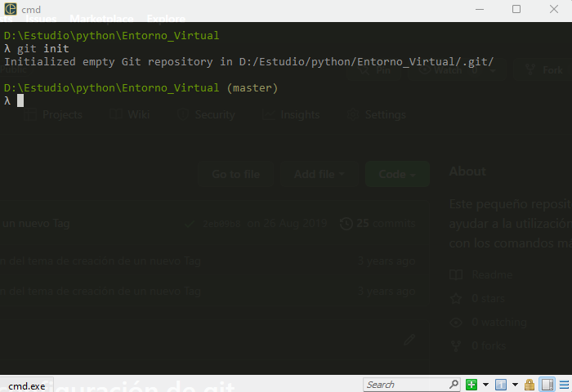Click the '(master)' branch label in prompt

[252, 88]
